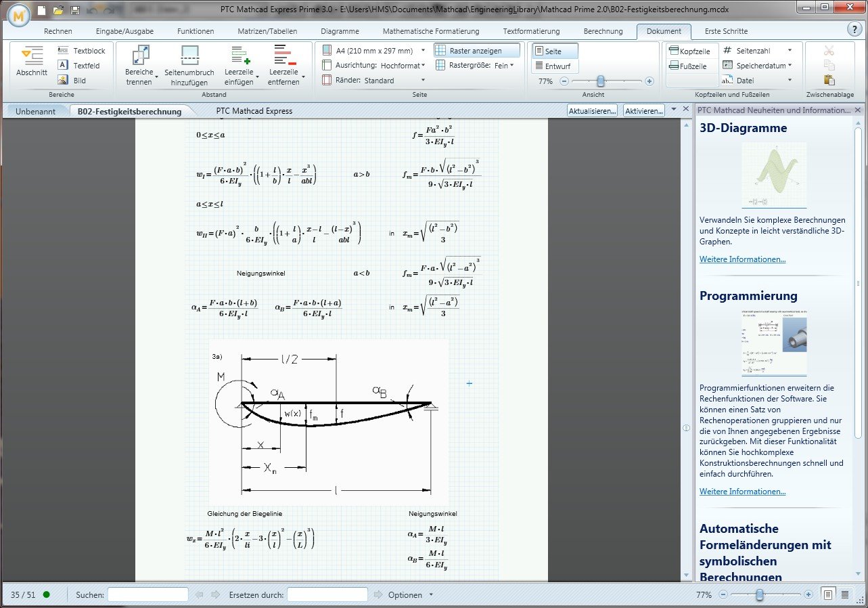Toggle Raster anzeigen grid display
Screen dimensions: 868x608
(477, 51)
